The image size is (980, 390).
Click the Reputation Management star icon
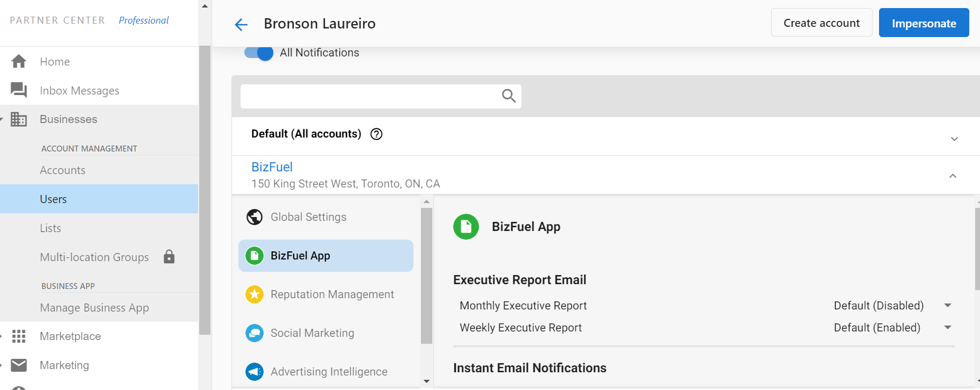click(255, 294)
